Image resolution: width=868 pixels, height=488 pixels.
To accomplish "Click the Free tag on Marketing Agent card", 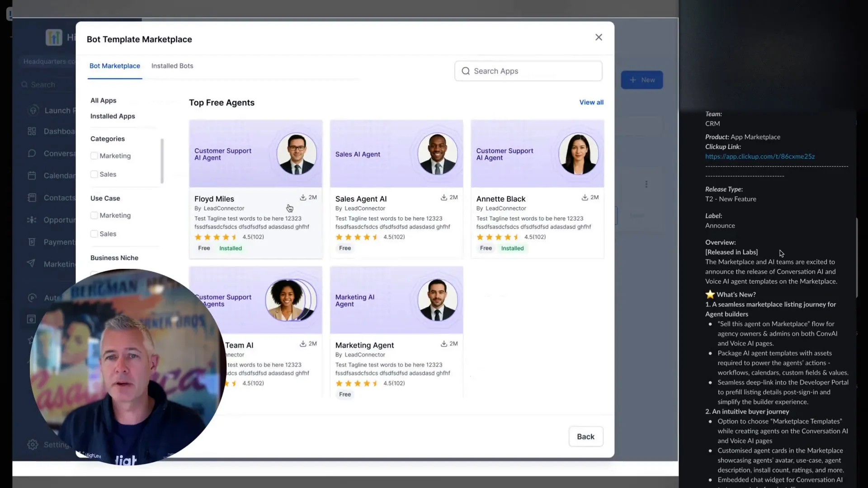I will click(345, 395).
